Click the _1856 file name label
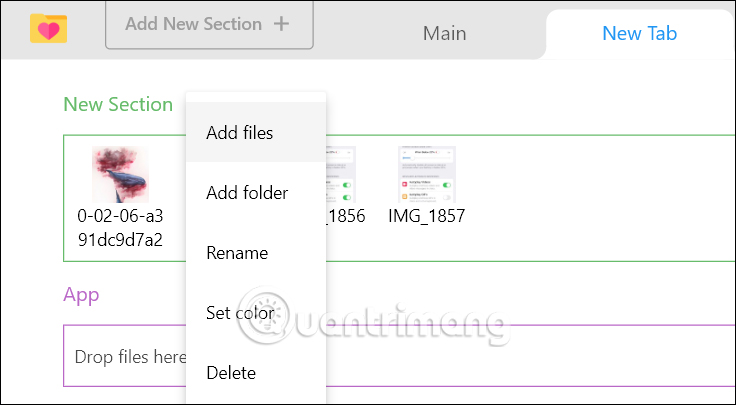 point(346,216)
